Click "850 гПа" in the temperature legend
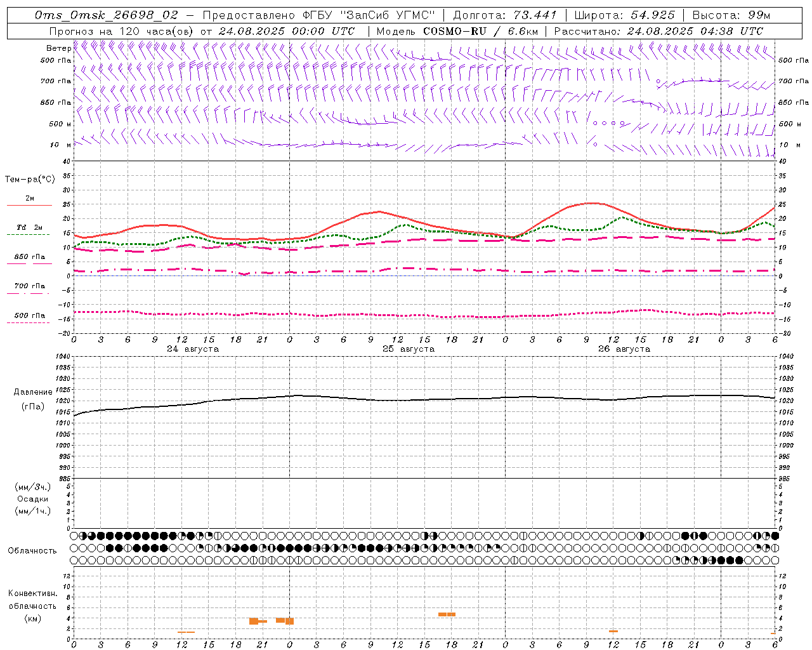The height and width of the screenshot is (650, 812). pyautogui.click(x=30, y=257)
